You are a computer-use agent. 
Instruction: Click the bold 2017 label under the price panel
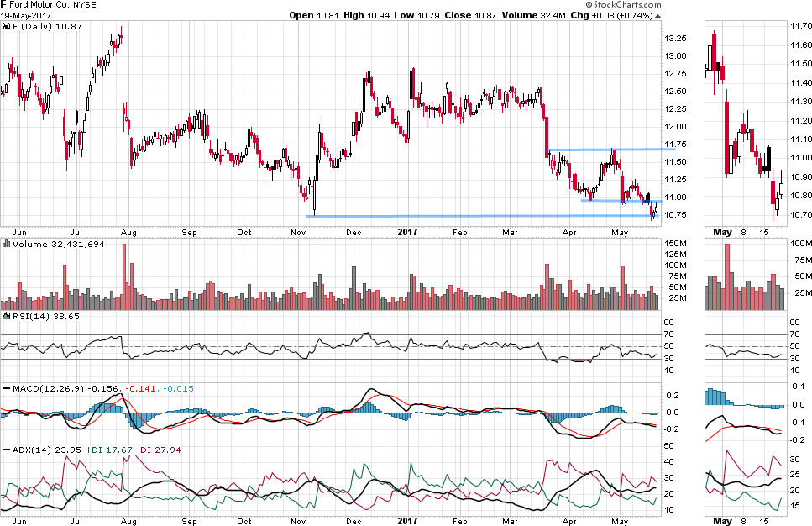tap(407, 232)
